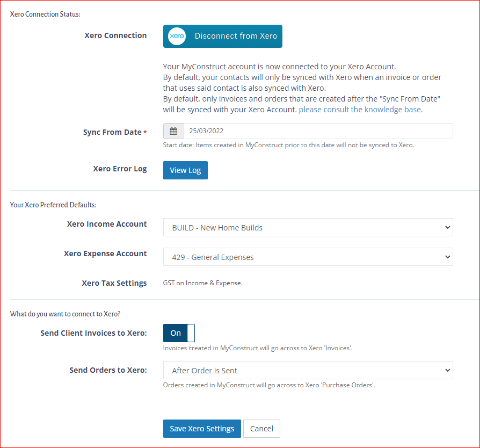
Task: Click the Xero Income Account label
Action: (x=107, y=224)
